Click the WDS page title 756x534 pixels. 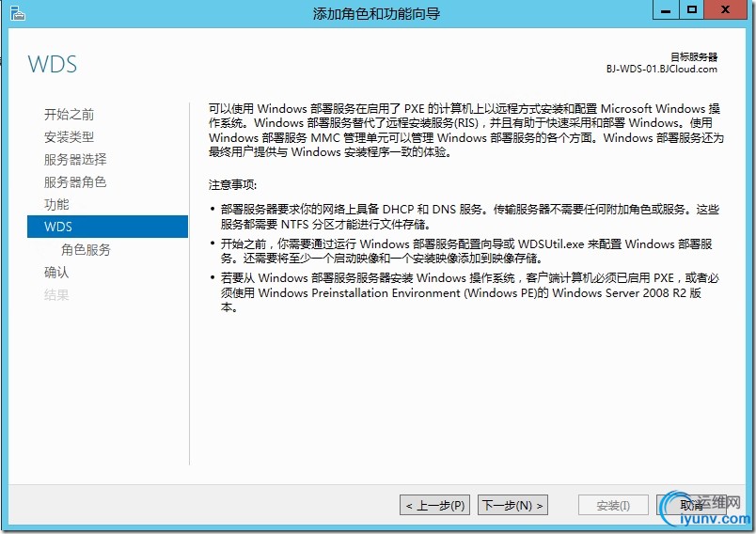click(x=52, y=64)
